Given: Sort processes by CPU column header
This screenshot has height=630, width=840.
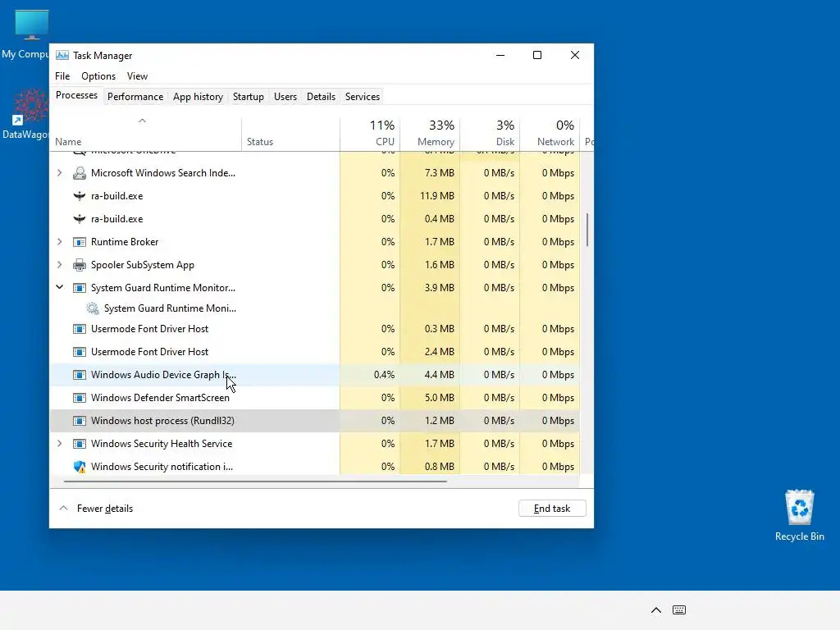Looking at the screenshot, I should pyautogui.click(x=370, y=133).
